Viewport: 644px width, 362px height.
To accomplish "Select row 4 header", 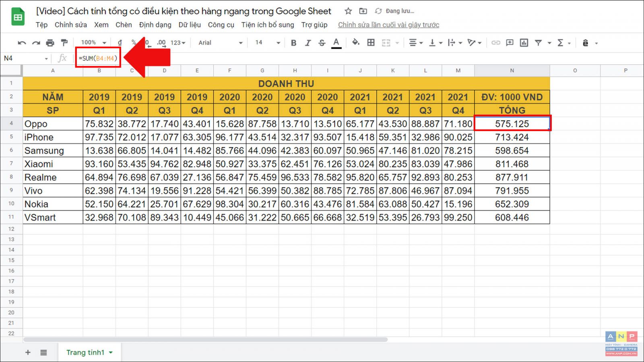I will click(x=11, y=123).
